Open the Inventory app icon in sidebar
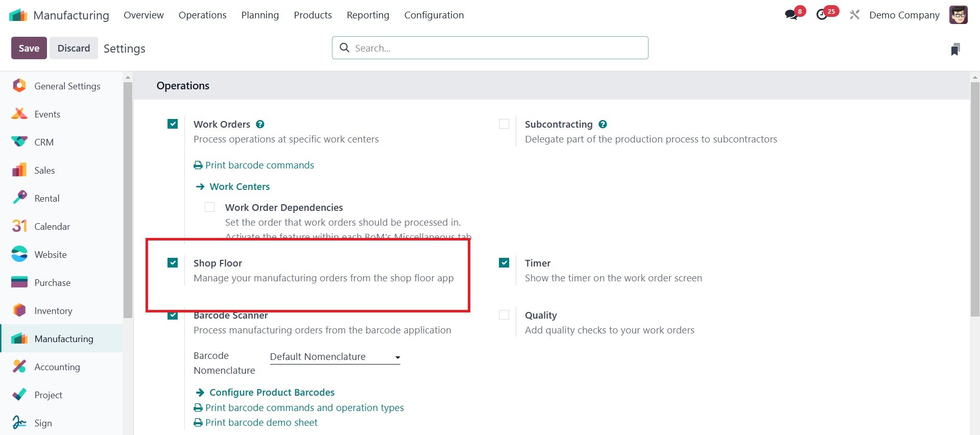 click(x=19, y=310)
